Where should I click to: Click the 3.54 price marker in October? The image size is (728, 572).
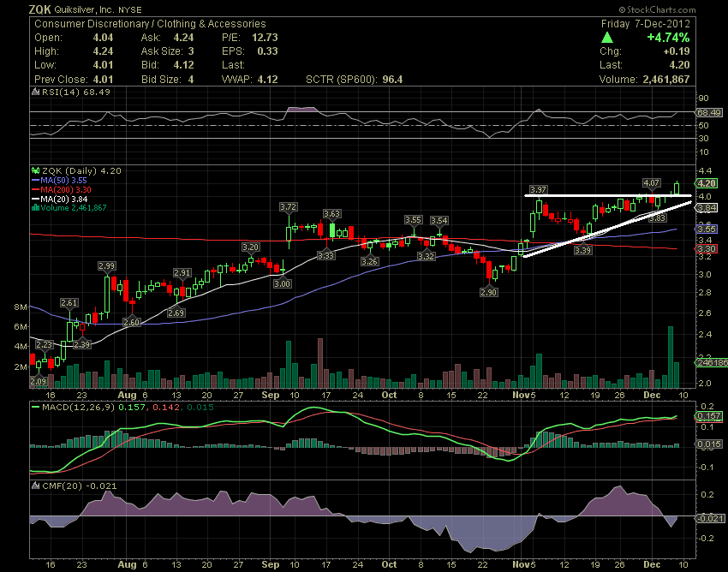(439, 221)
